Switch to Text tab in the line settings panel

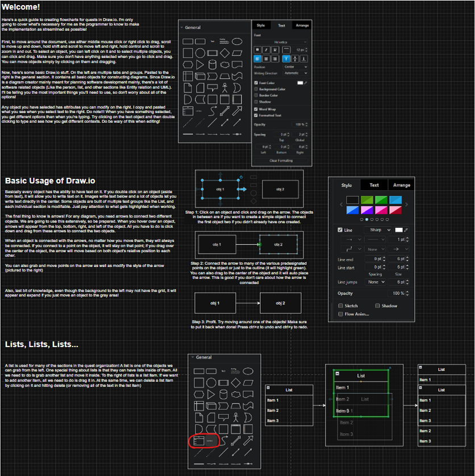(374, 185)
